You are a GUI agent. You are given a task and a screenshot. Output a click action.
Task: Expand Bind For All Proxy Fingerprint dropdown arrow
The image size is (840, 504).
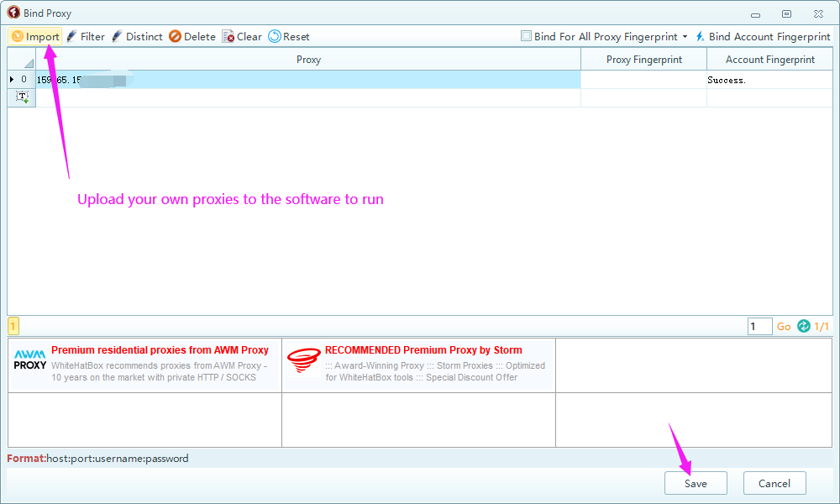pos(685,37)
